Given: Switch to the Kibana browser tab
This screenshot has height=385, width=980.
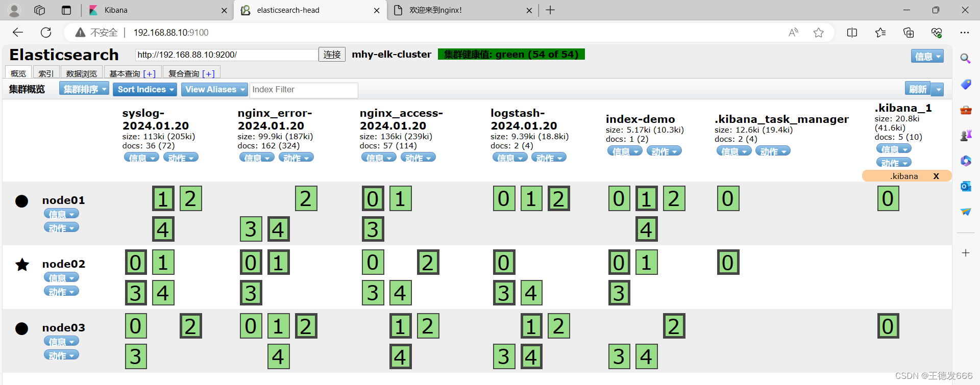Looking at the screenshot, I should click(x=158, y=10).
